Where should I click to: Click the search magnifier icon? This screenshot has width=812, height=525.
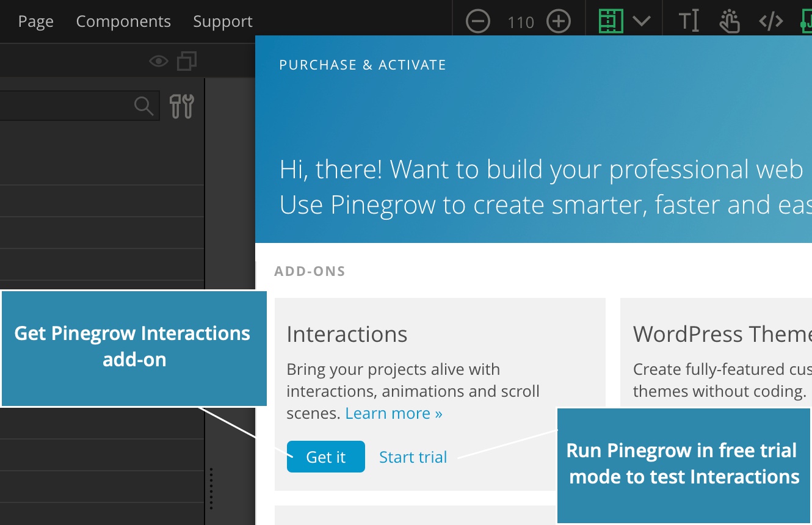(x=143, y=106)
